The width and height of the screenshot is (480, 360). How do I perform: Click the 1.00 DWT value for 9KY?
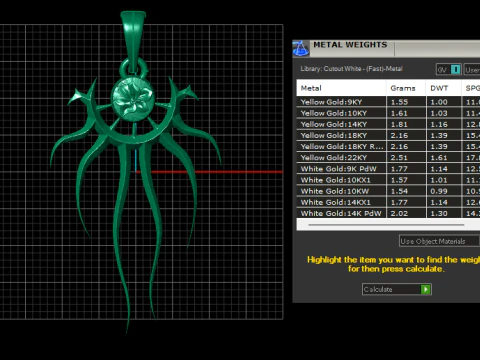click(439, 102)
